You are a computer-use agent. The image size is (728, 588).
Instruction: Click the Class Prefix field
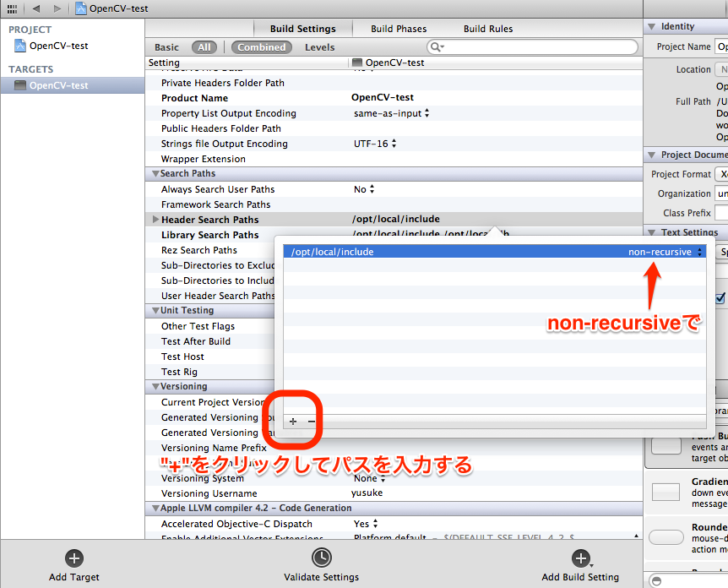[721, 213]
